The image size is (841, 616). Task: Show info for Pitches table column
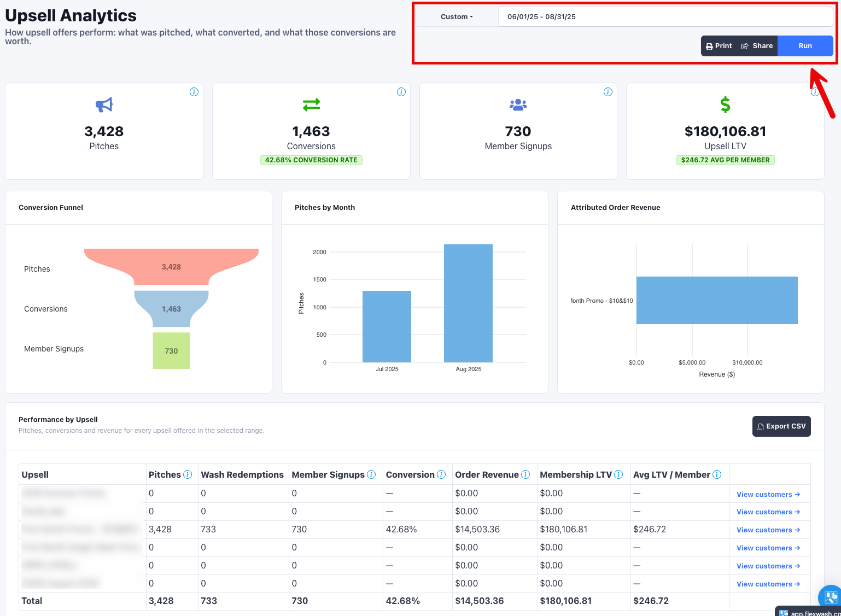click(188, 474)
